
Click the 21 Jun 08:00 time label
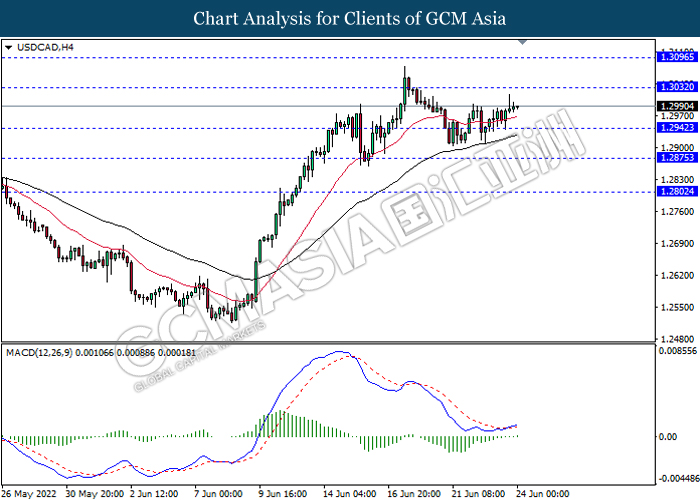479,494
